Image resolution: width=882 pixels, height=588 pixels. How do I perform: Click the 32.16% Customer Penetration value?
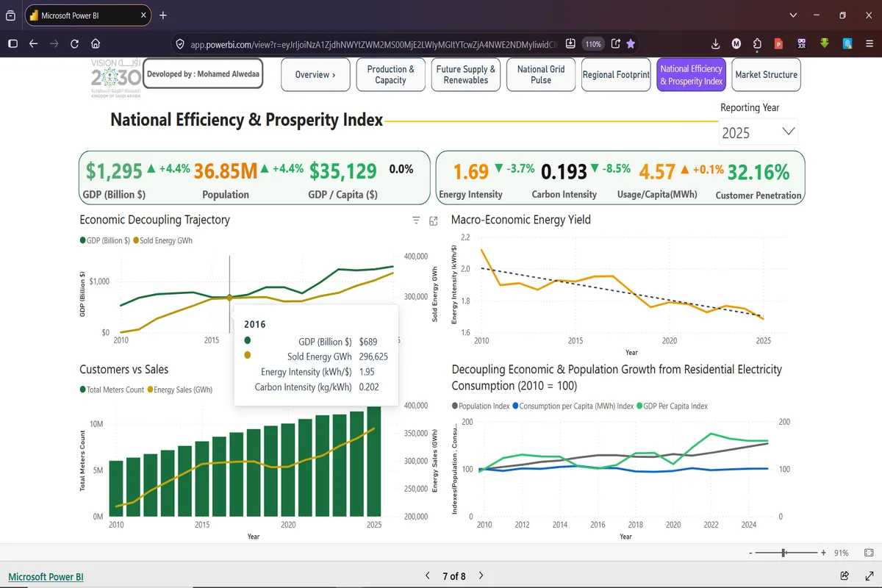[759, 172]
